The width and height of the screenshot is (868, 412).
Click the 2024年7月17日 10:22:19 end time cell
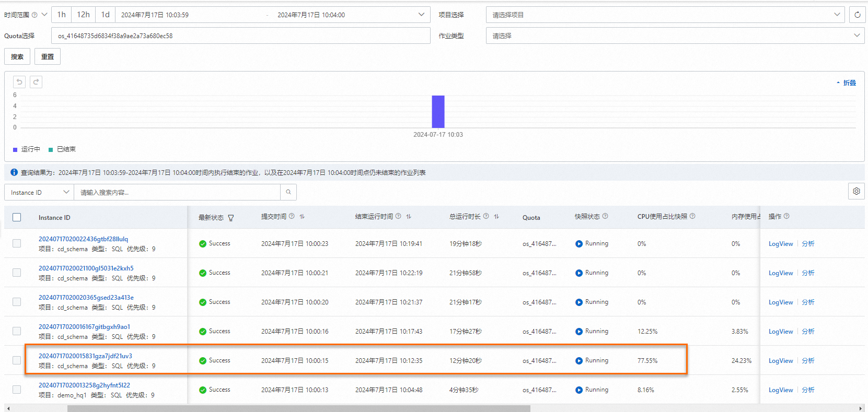[389, 273]
